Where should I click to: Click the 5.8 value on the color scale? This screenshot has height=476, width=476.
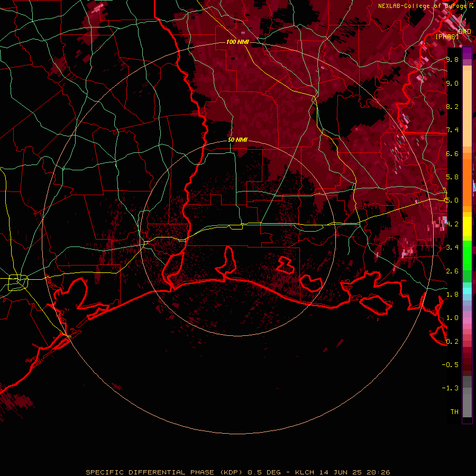click(452, 177)
